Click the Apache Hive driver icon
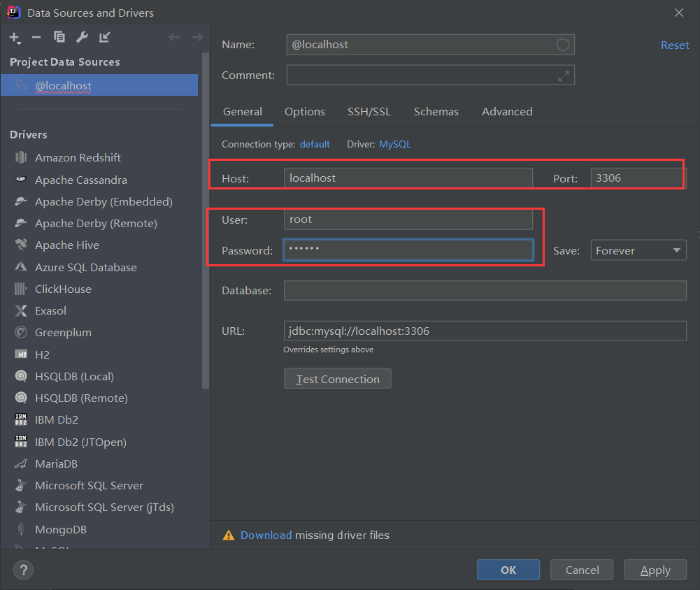700x590 pixels. coord(20,245)
